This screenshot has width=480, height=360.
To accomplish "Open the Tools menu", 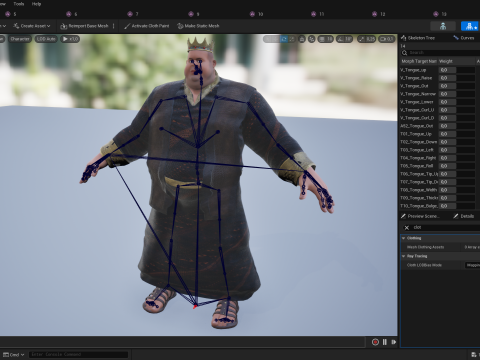I will click(x=19, y=4).
